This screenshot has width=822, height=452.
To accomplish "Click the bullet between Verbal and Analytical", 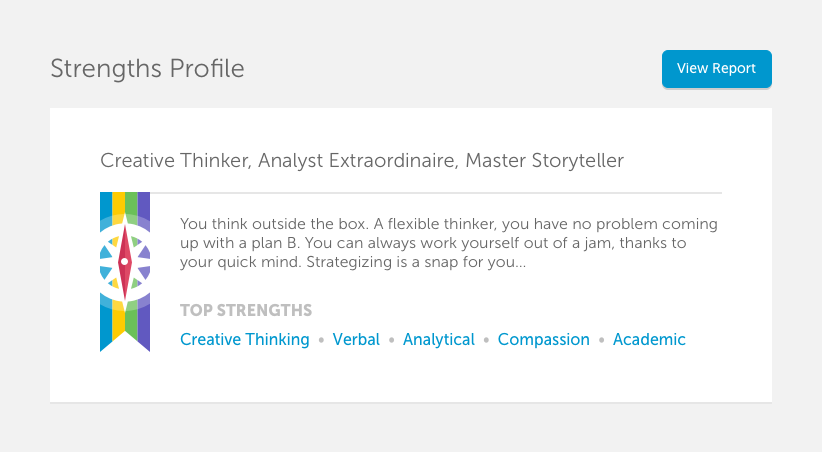I will pos(391,340).
